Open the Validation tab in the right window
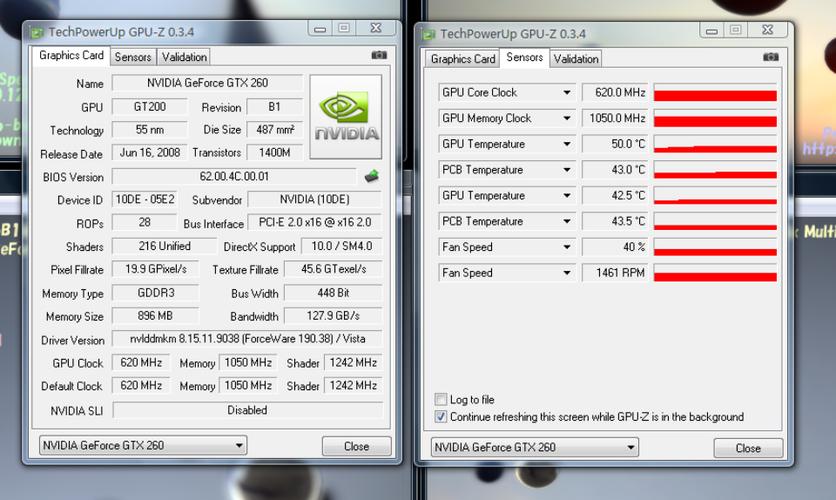This screenshot has width=836, height=500. [x=576, y=59]
